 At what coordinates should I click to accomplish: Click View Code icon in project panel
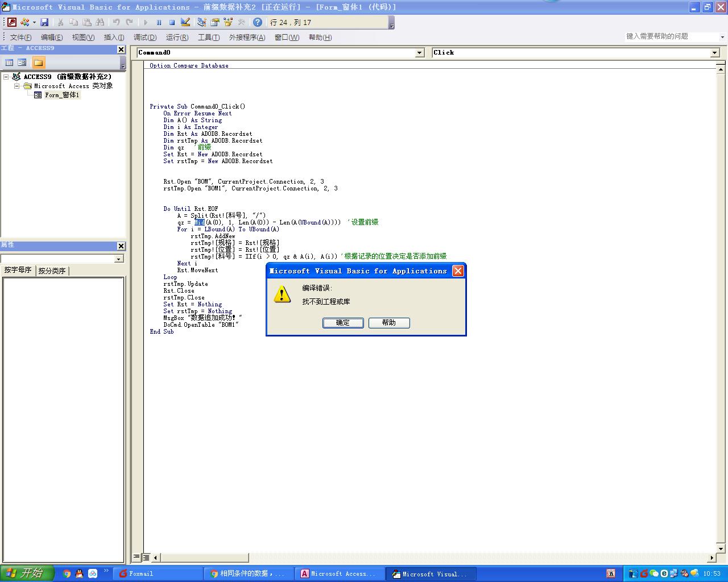(x=9, y=63)
